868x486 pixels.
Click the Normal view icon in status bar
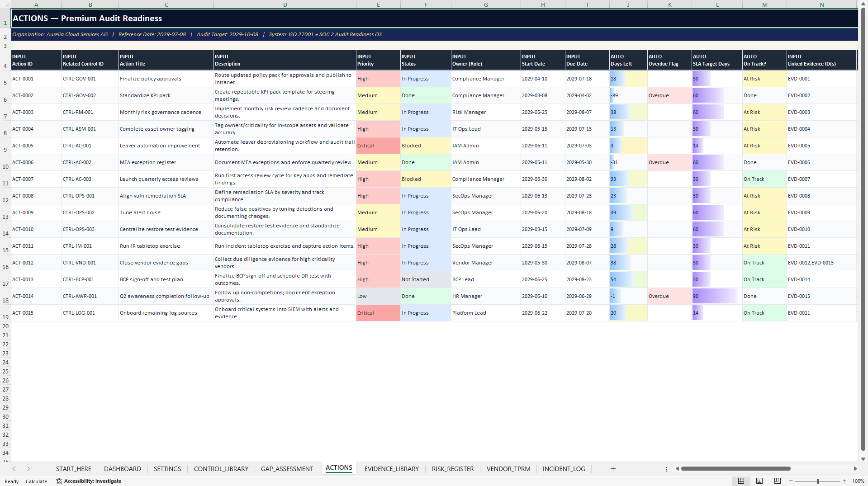tap(741, 481)
